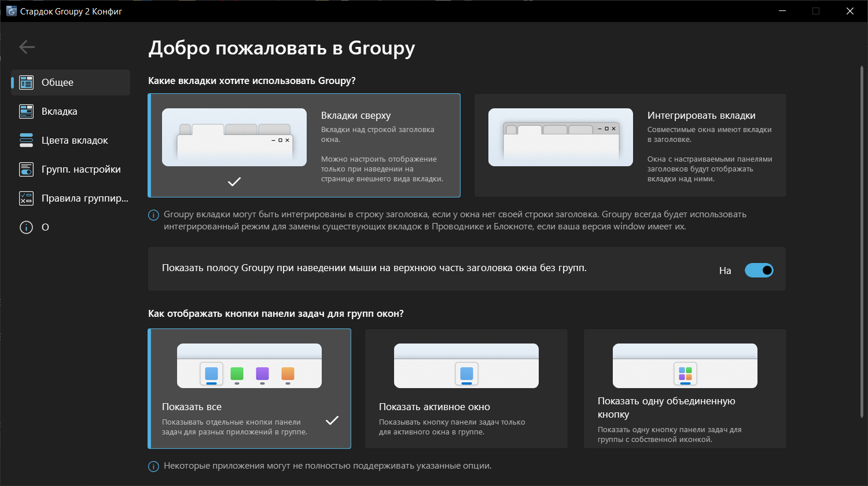The width and height of the screenshot is (868, 486).
Task: Click the Общее sidebar icon
Action: 26,82
